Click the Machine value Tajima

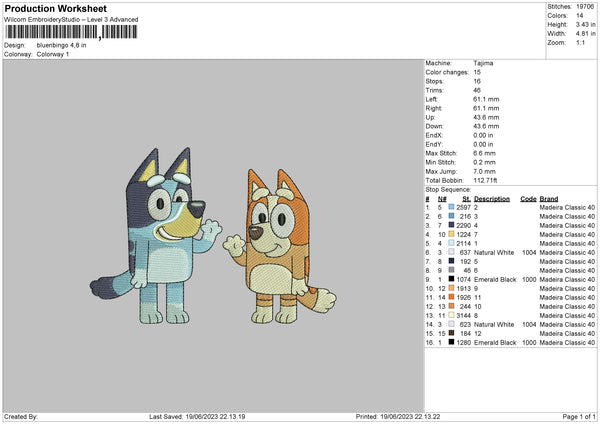tap(483, 63)
